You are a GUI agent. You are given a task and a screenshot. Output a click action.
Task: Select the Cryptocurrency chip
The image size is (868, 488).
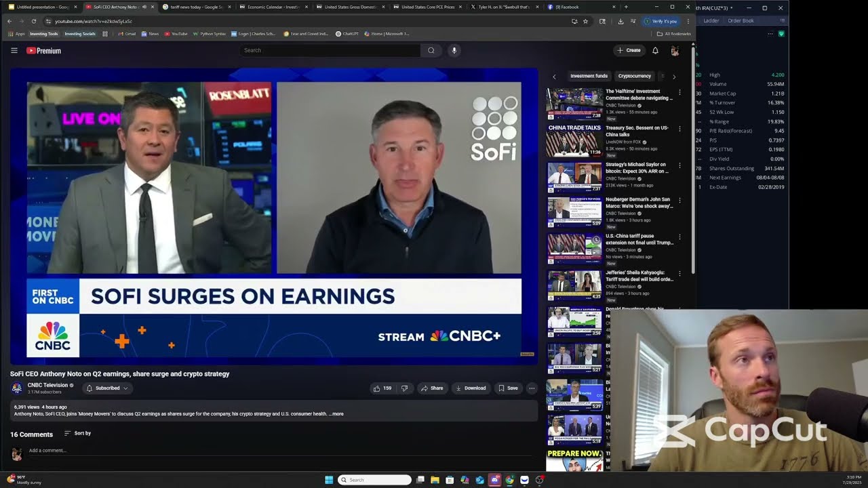click(x=635, y=76)
